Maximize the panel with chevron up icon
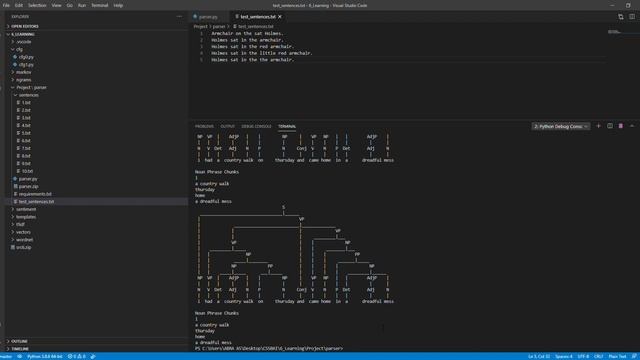Viewport: 640px width, 360px height. click(632, 126)
